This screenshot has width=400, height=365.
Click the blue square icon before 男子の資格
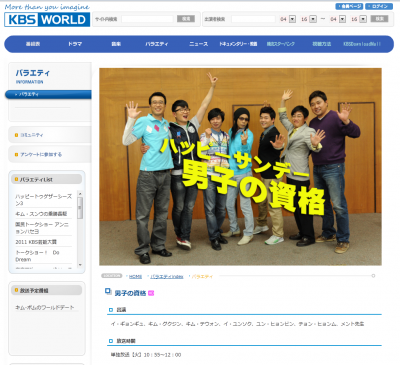(x=108, y=291)
